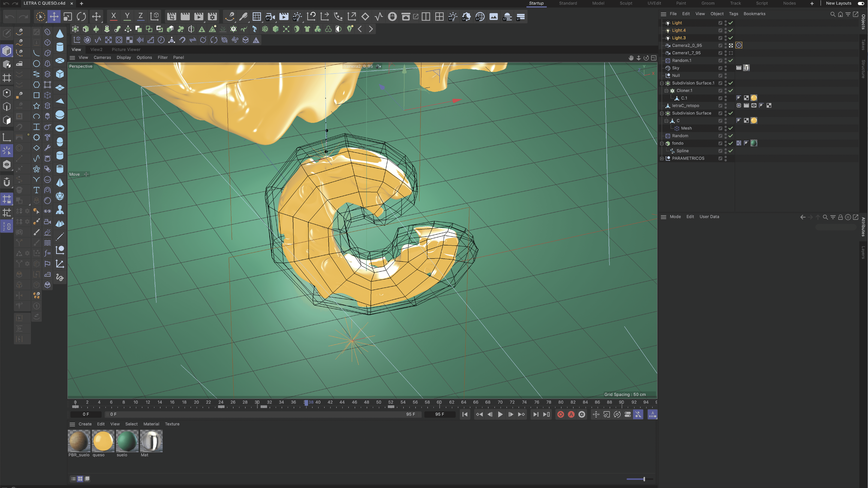Select the Rotate tool
Screen dimensions: 868x488
pos(81,16)
